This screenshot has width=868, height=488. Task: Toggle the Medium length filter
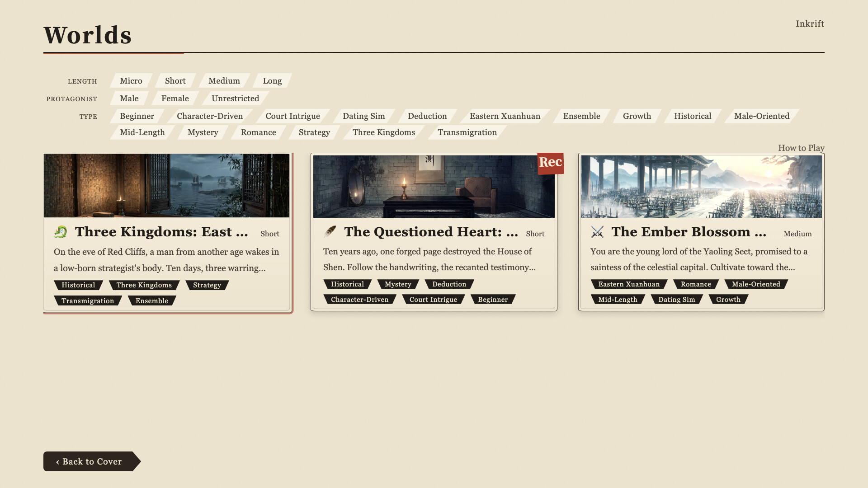[224, 81]
